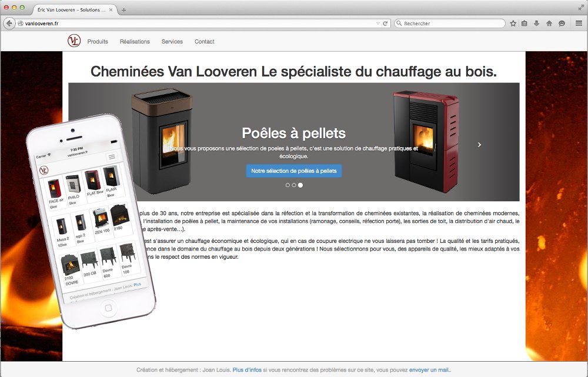Viewport: 588px width, 377px height.
Task: Follow the Plus d'infos footer link
Action: click(247, 370)
